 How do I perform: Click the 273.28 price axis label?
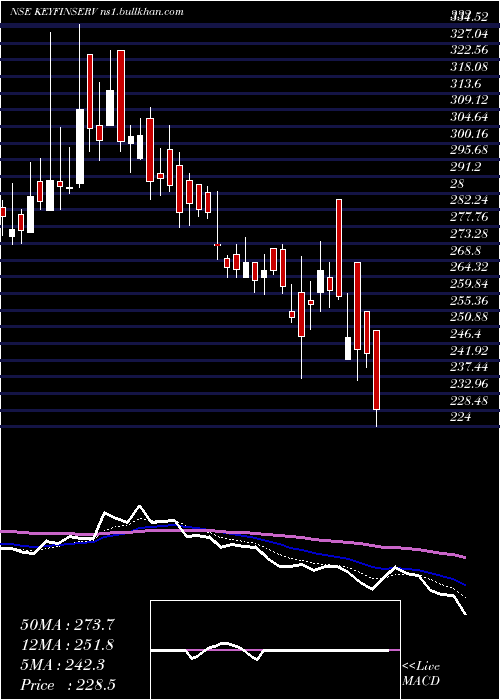(x=468, y=233)
